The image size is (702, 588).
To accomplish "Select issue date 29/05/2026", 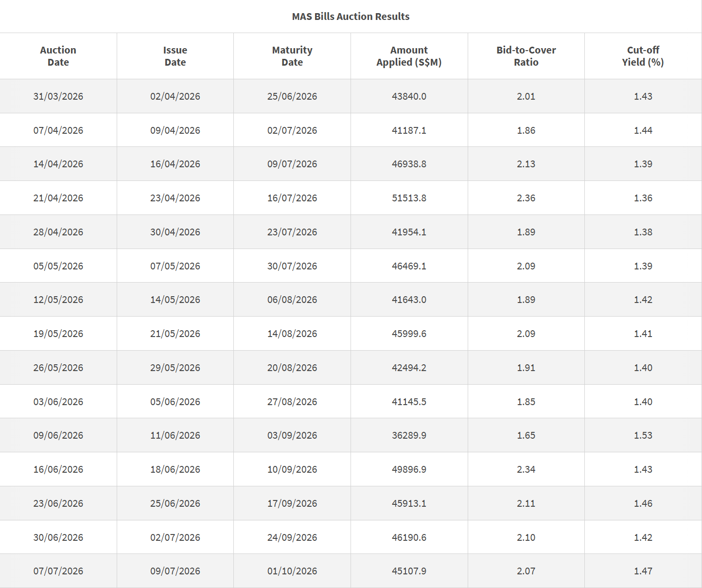I will tap(175, 368).
